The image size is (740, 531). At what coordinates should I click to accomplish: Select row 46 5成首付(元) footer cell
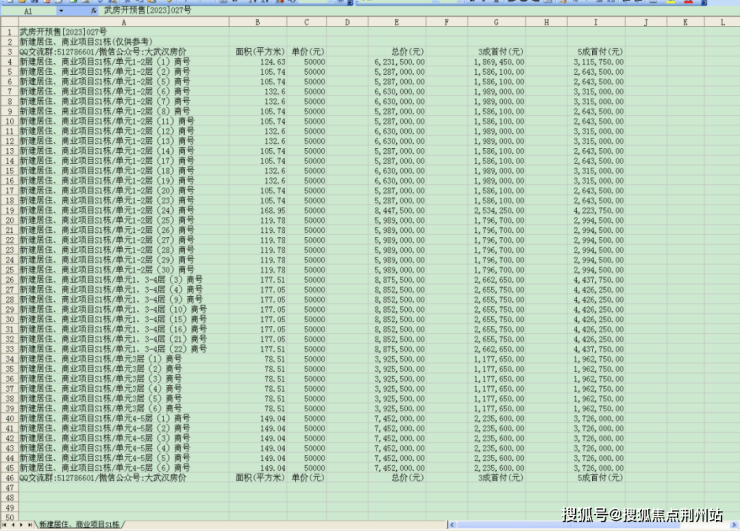pyautogui.click(x=596, y=478)
